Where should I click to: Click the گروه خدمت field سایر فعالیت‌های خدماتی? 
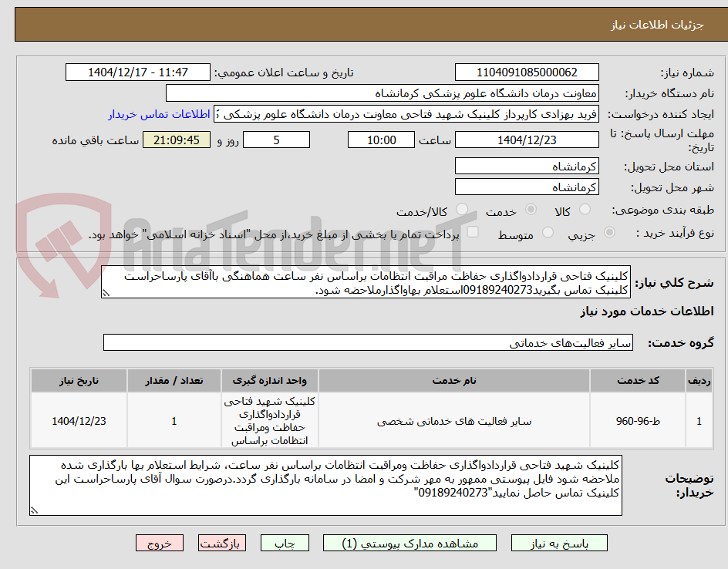click(368, 342)
